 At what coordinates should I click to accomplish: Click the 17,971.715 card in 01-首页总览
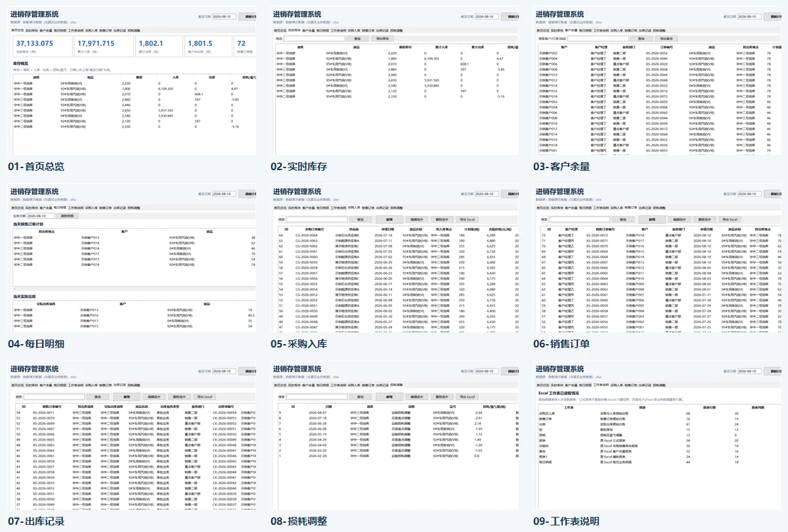pyautogui.click(x=103, y=45)
